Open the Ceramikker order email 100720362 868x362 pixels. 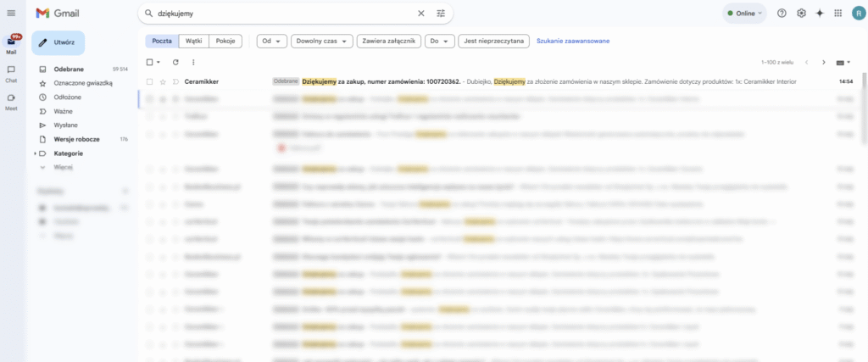(x=498, y=82)
